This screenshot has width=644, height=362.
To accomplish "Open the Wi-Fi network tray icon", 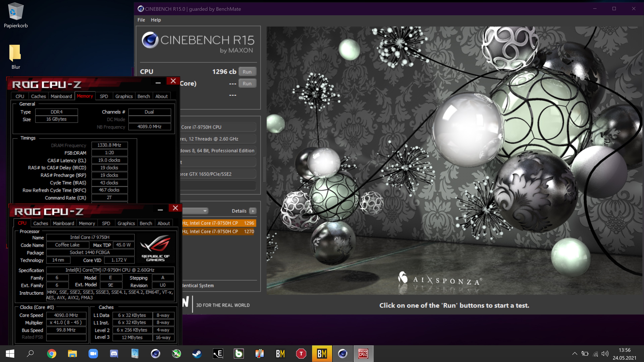I will point(596,353).
